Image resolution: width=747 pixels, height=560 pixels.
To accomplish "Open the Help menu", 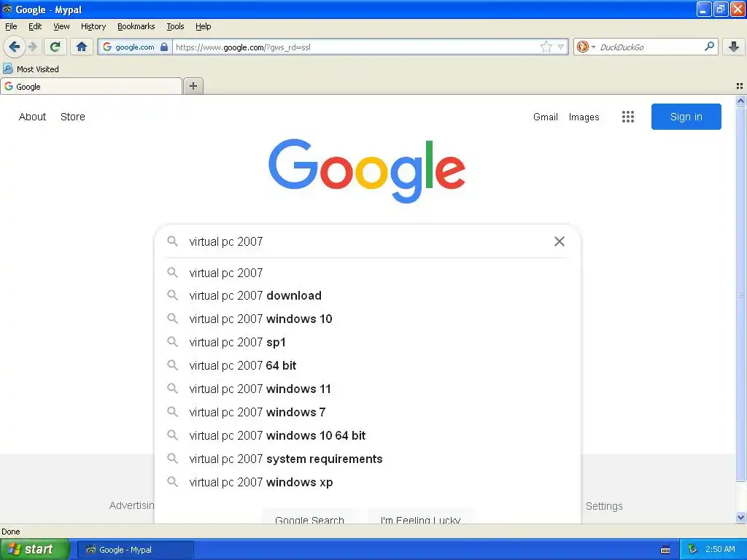I will pos(204,26).
